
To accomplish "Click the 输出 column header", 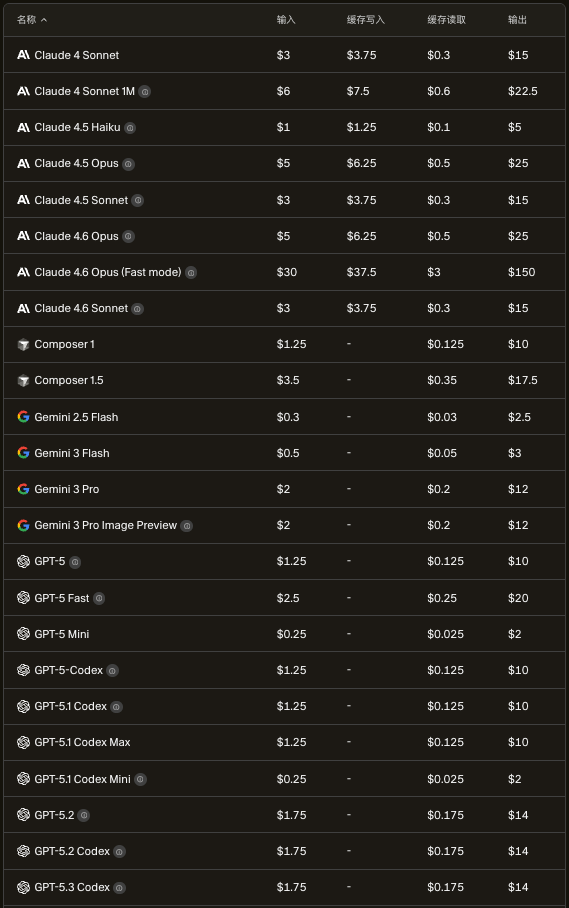I will click(517, 20).
